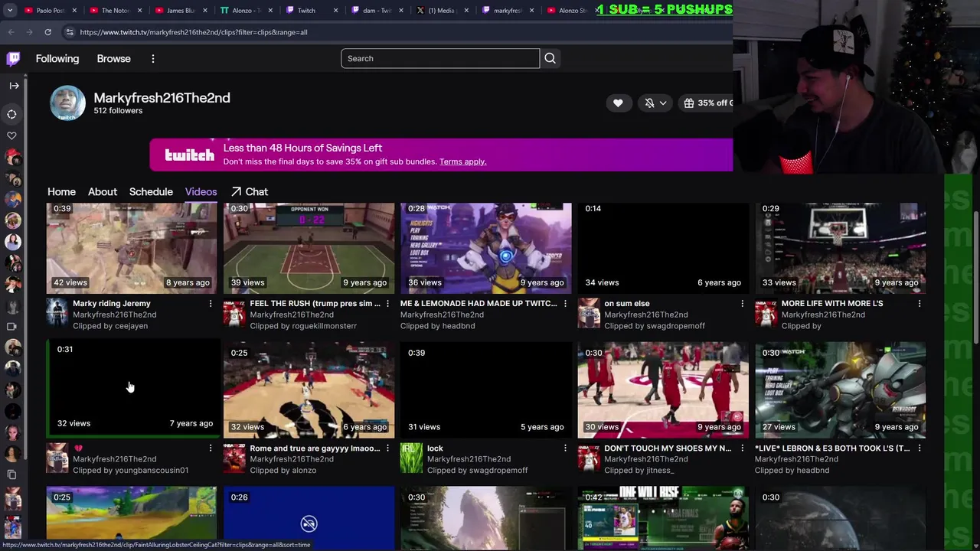Open site information icon in address bar
The height and width of the screenshot is (551, 980).
[70, 32]
